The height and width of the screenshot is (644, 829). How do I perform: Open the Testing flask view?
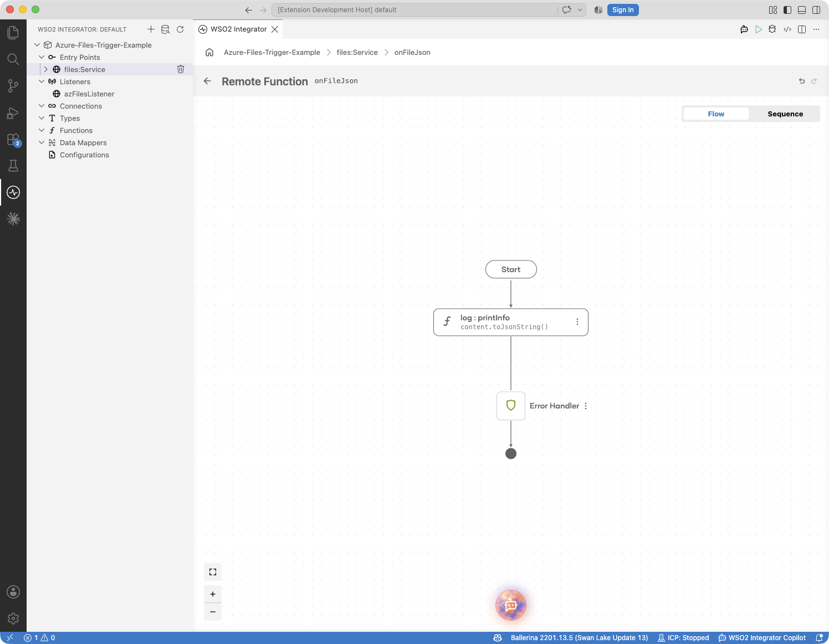point(13,166)
